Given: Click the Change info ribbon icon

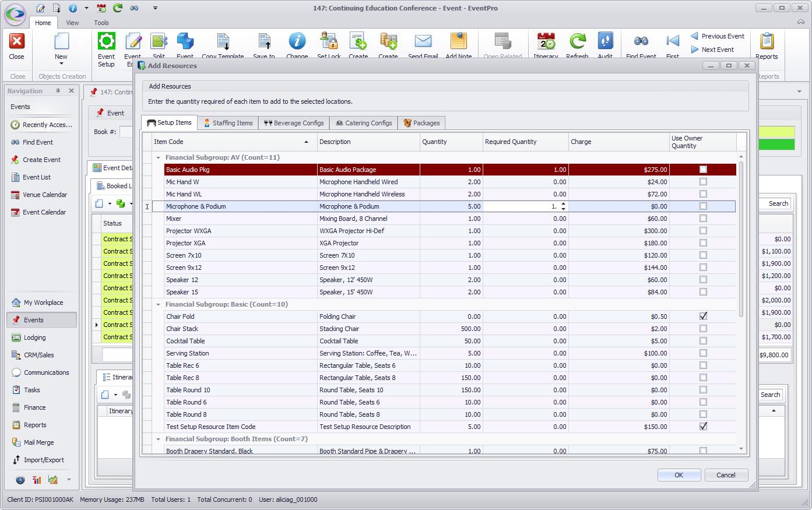Looking at the screenshot, I should (297, 41).
